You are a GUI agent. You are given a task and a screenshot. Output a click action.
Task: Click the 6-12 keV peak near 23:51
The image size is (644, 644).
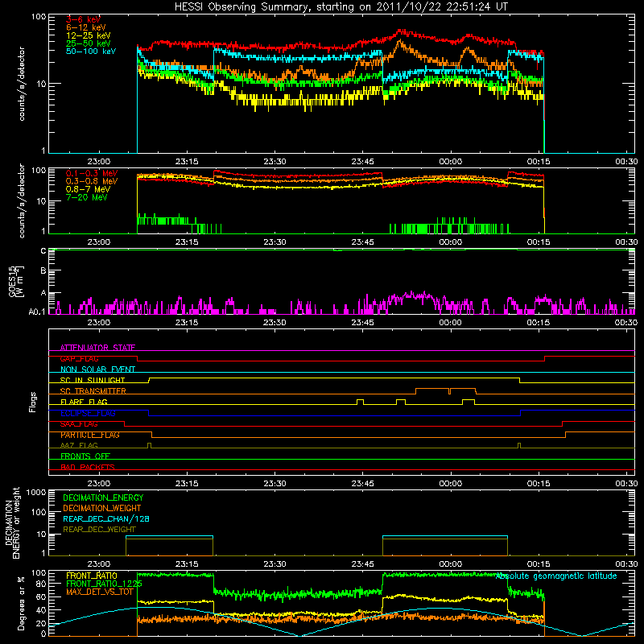399,41
